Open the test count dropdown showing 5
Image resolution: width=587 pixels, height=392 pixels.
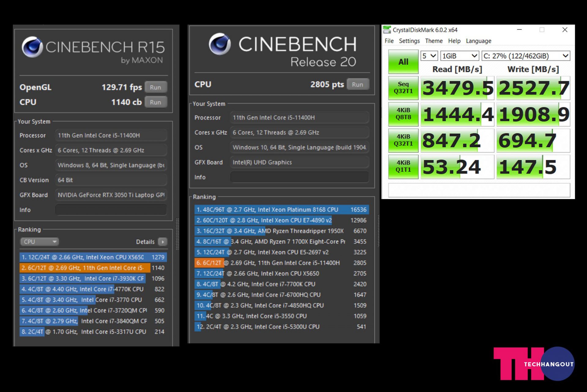pyautogui.click(x=429, y=56)
